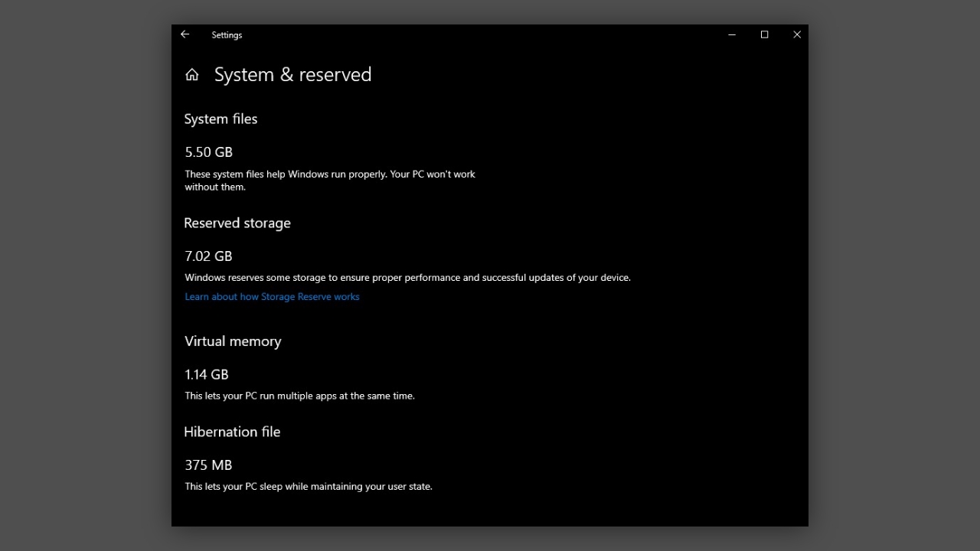Open 'Learn about how Storage Reserve works' link

point(272,297)
